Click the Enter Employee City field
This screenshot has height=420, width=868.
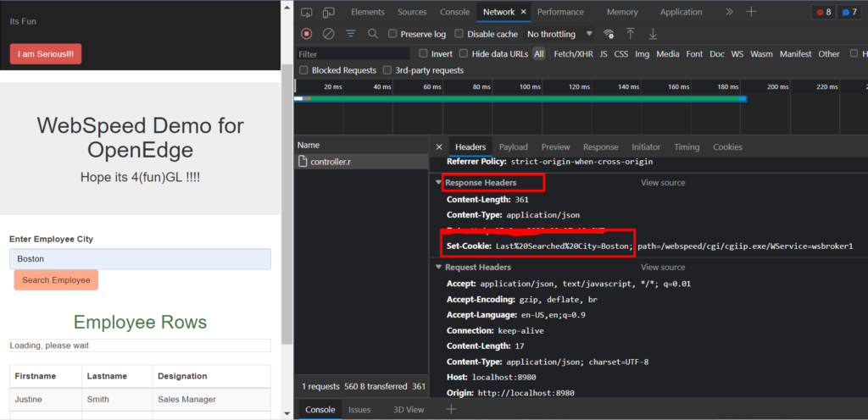[140, 259]
